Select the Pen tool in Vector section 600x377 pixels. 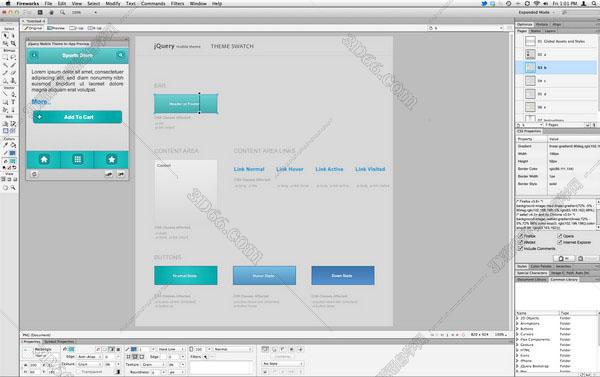point(13,94)
